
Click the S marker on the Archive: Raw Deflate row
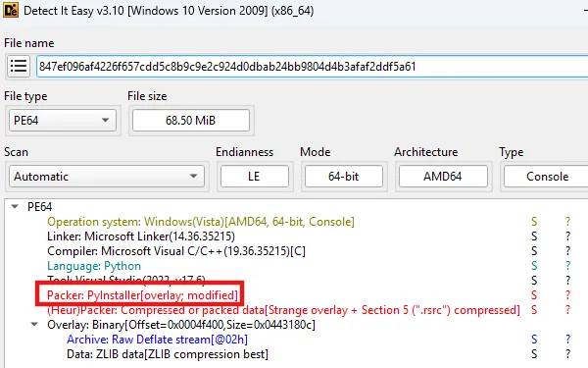pyautogui.click(x=534, y=340)
